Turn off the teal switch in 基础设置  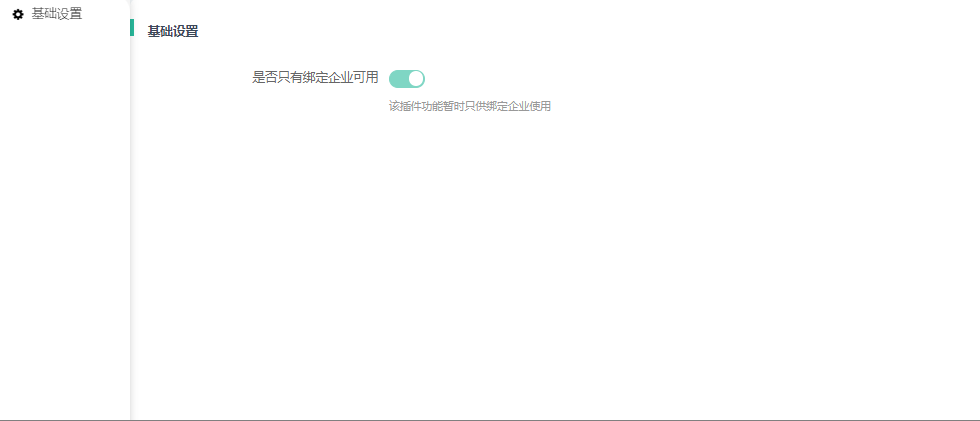[x=407, y=79]
